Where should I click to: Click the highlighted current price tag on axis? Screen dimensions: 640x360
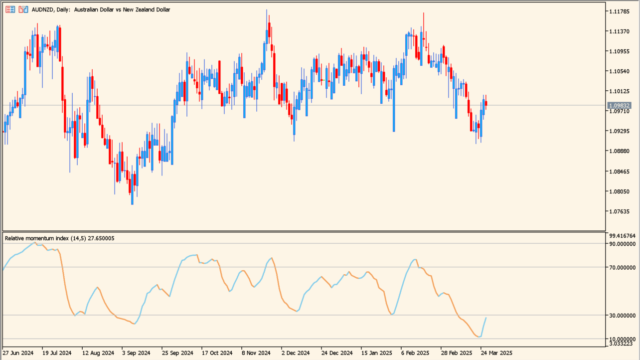(x=619, y=106)
